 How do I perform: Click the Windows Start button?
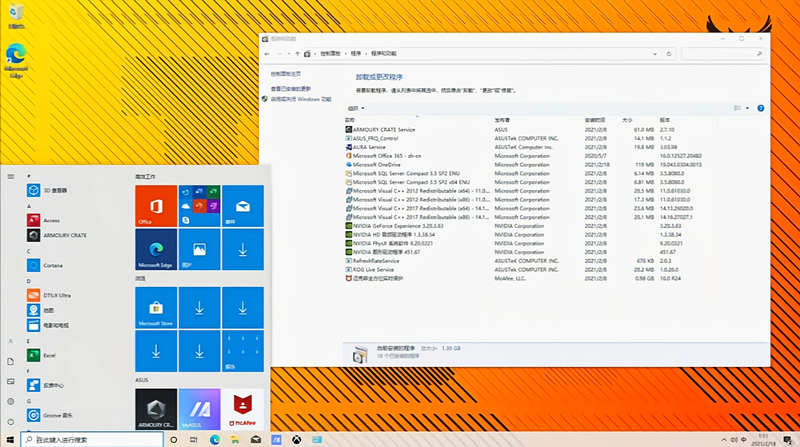10,439
